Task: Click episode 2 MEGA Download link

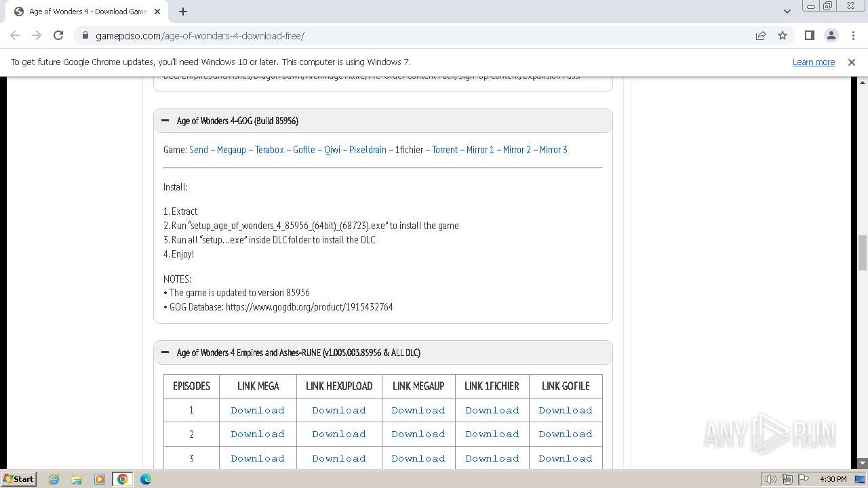Action: [258, 434]
